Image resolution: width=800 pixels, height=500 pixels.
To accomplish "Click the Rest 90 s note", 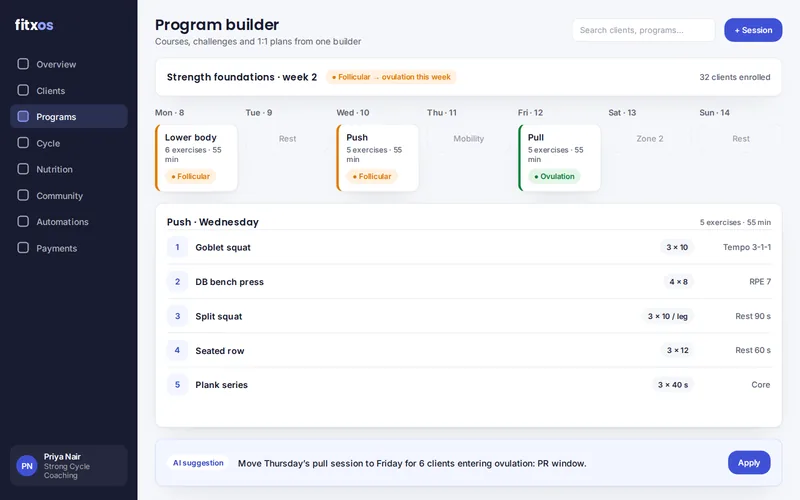I will click(x=753, y=316).
